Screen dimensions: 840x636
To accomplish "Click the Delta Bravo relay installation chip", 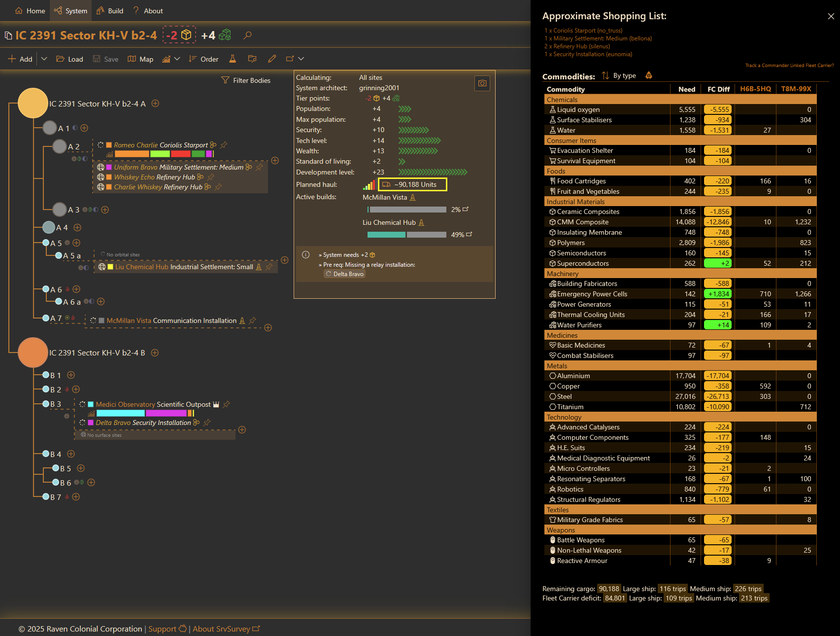I will (x=344, y=274).
